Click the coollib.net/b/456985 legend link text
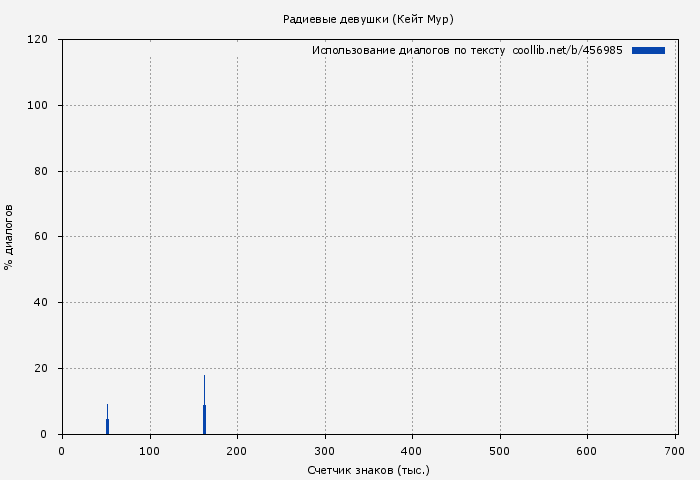This screenshot has height=480, width=700. click(x=567, y=50)
